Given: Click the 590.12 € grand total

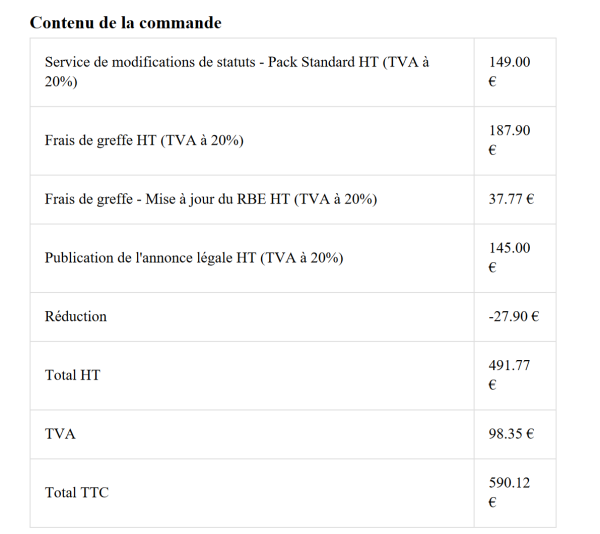Looking at the screenshot, I should point(509,492).
